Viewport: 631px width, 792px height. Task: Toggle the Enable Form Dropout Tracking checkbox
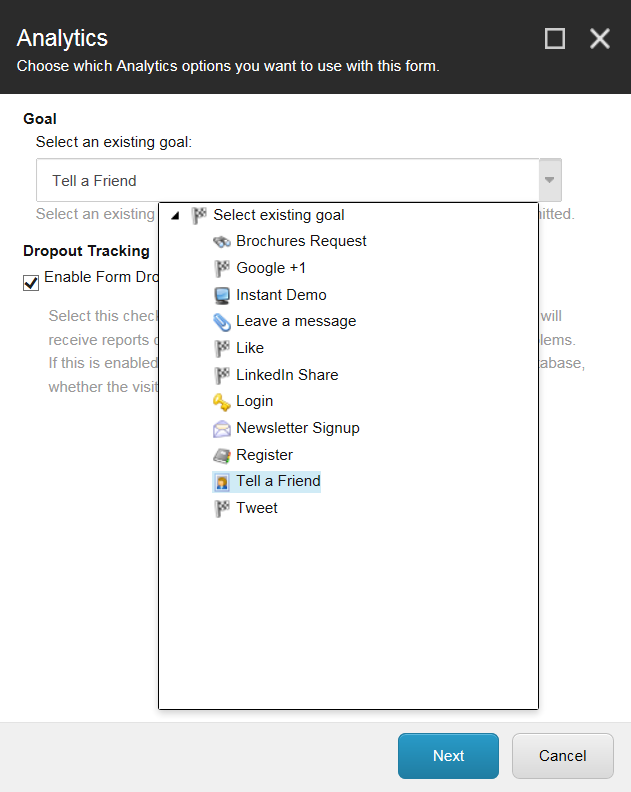(31, 283)
